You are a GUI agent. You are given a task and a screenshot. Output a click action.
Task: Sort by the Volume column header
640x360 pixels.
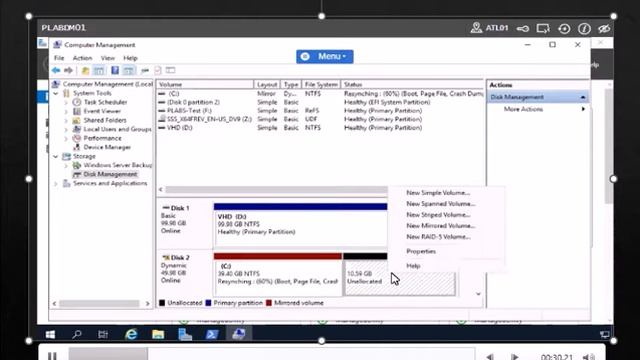pos(205,84)
